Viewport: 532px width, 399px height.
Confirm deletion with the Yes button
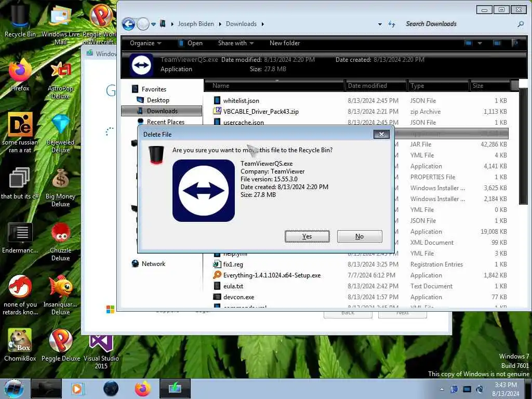pyautogui.click(x=307, y=236)
